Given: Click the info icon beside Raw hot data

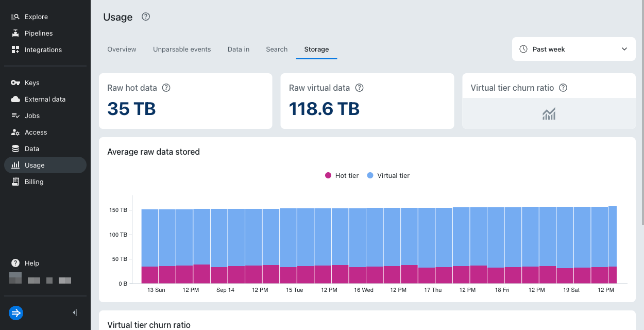Looking at the screenshot, I should point(166,88).
